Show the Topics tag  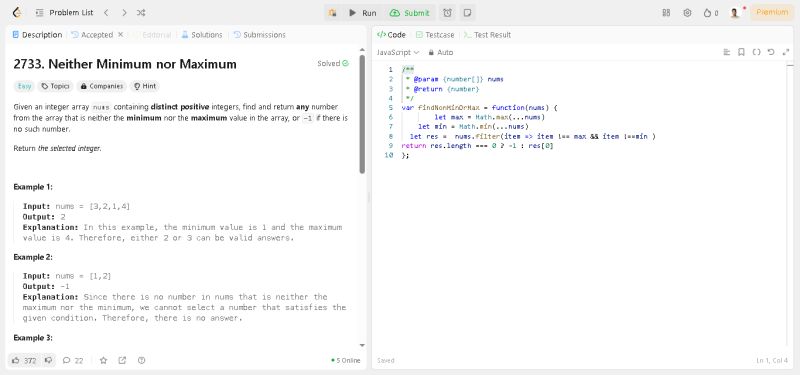[x=56, y=86]
